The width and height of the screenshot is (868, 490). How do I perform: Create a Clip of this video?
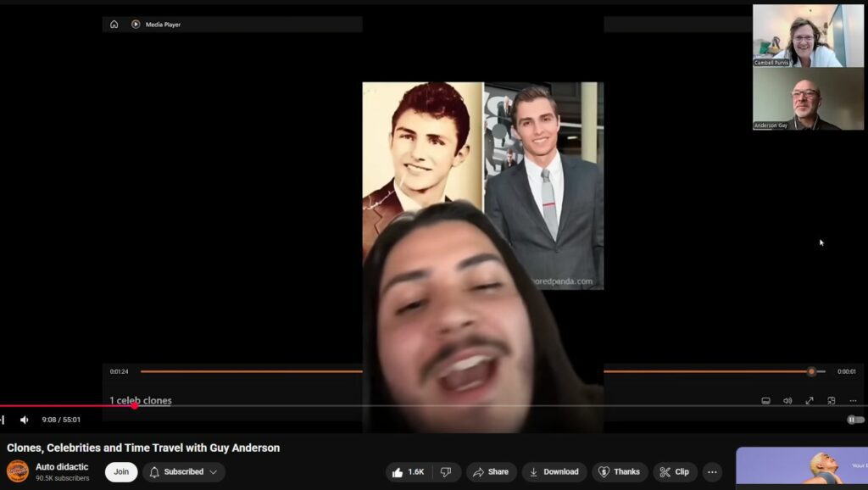[675, 471]
